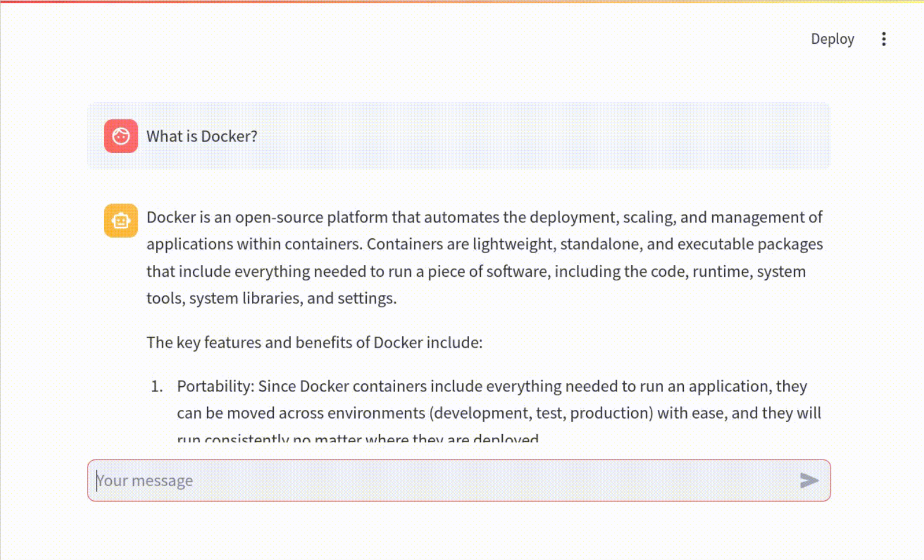Viewport: 924px width, 560px height.
Task: Select the paper-plane submit icon
Action: pyautogui.click(x=809, y=481)
